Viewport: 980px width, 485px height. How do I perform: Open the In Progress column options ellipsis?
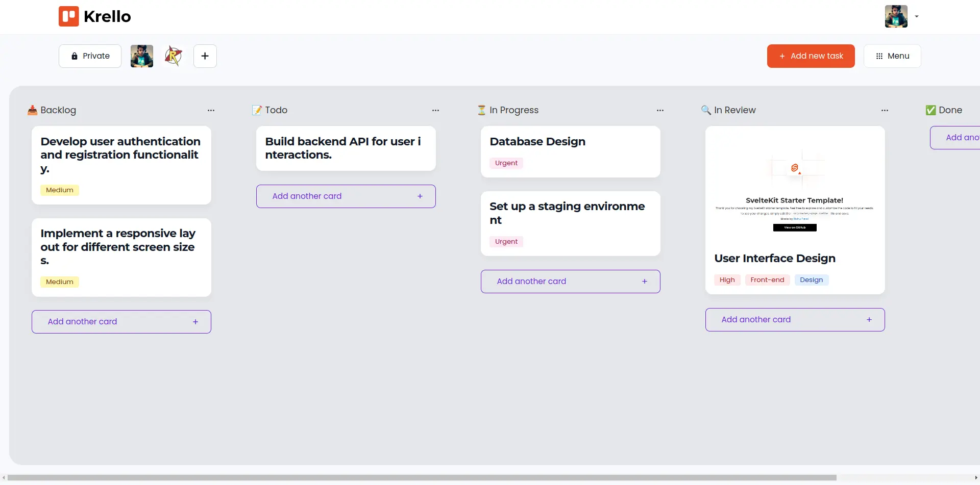(660, 110)
